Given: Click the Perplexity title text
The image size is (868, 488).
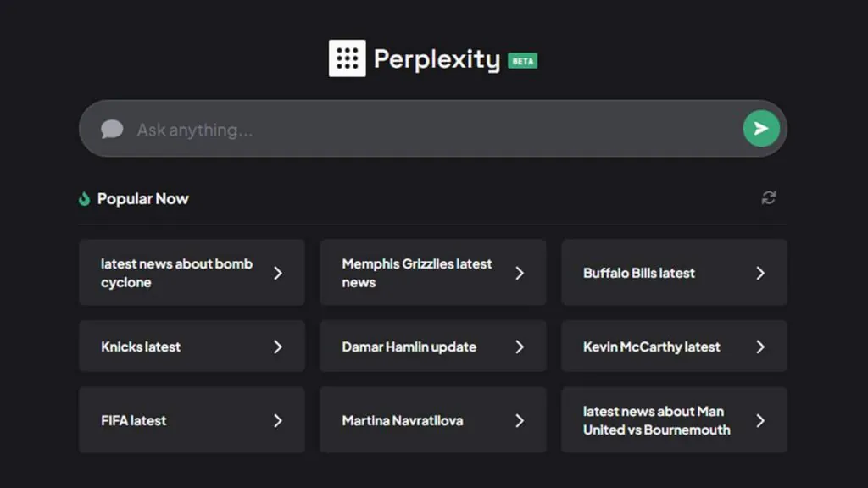Looking at the screenshot, I should point(437,59).
